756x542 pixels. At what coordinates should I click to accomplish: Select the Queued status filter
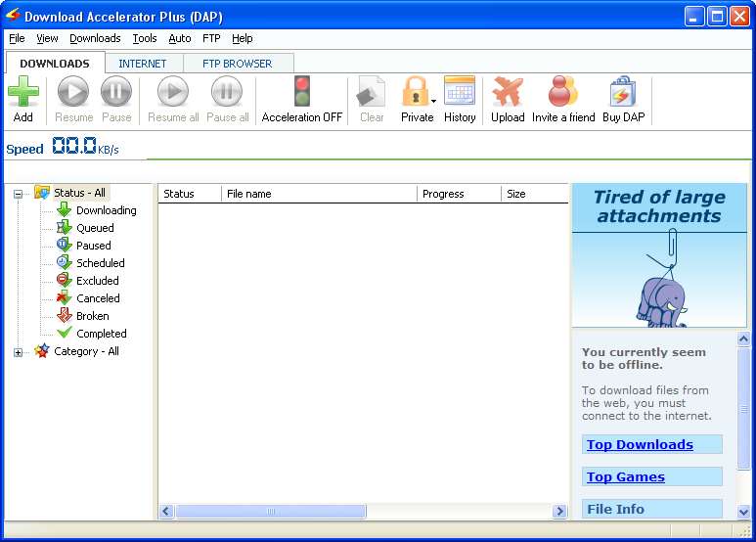[x=95, y=228]
